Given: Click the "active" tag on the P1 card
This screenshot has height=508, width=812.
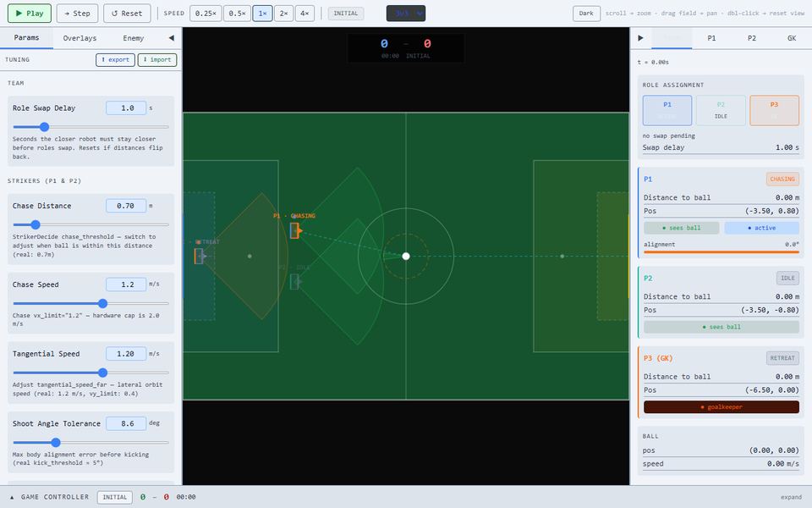Looking at the screenshot, I should [x=762, y=228].
